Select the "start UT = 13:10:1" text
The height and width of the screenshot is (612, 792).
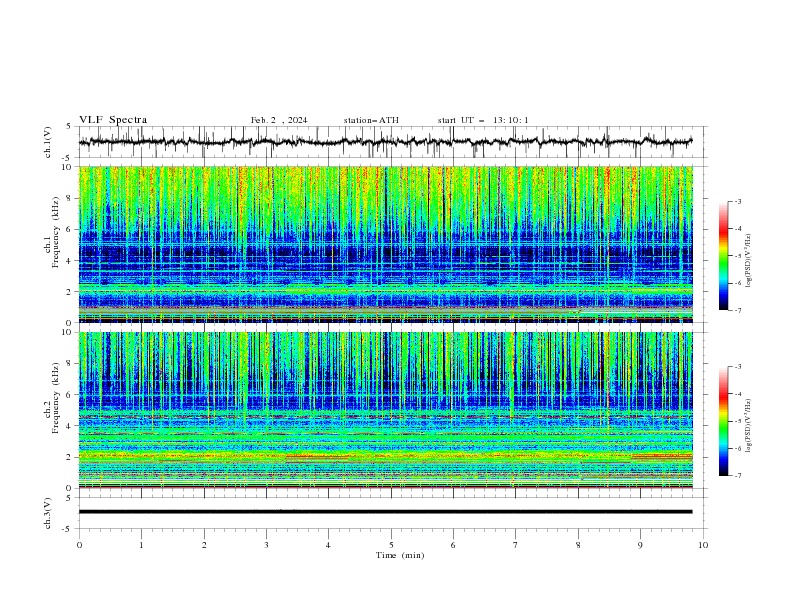point(483,120)
